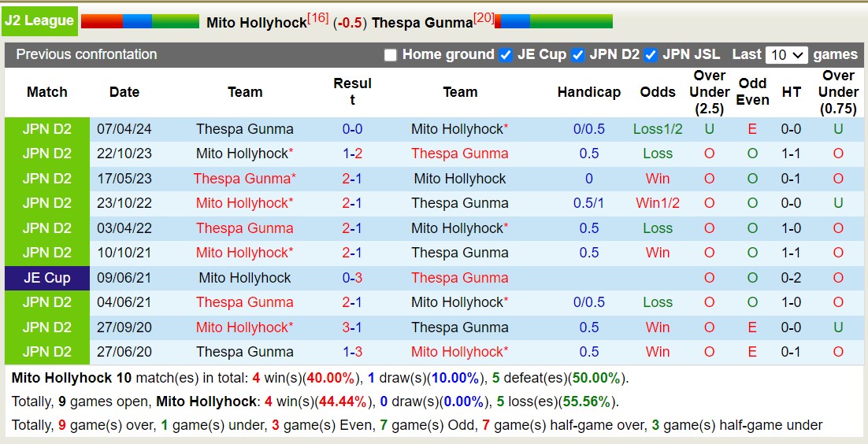
Task: Click the Win1/2 odds on 23/10/22
Action: (658, 203)
